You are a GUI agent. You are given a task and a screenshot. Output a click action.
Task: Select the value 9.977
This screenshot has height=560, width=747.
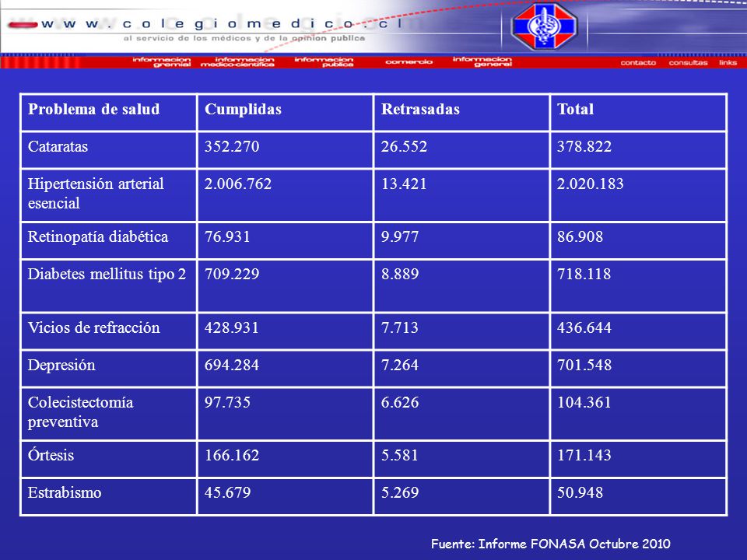[400, 236]
